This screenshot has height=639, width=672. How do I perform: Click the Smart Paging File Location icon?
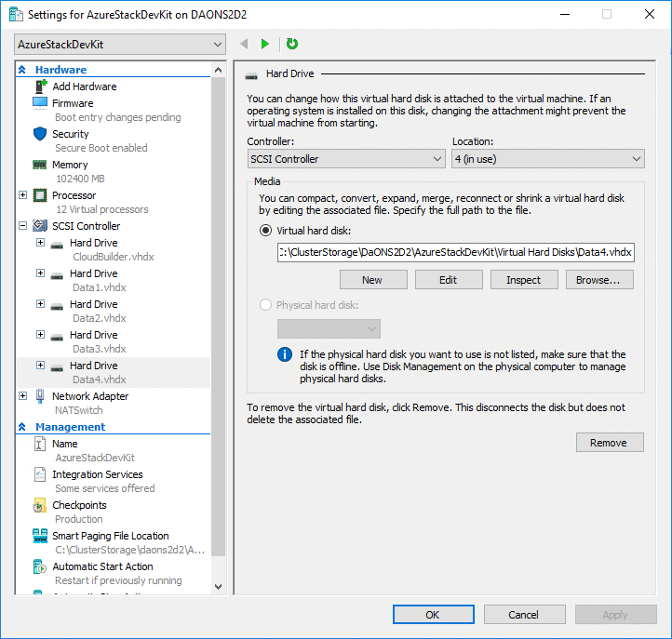pos(40,536)
